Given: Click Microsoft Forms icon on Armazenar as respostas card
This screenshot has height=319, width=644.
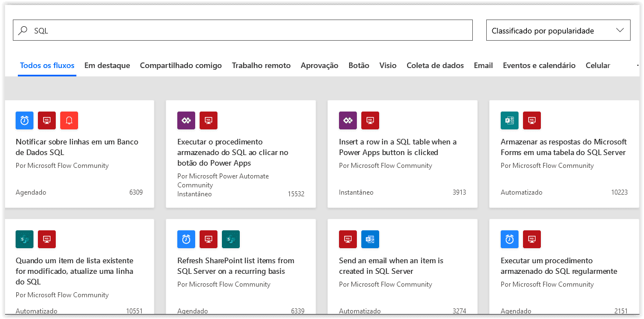Looking at the screenshot, I should (x=510, y=120).
